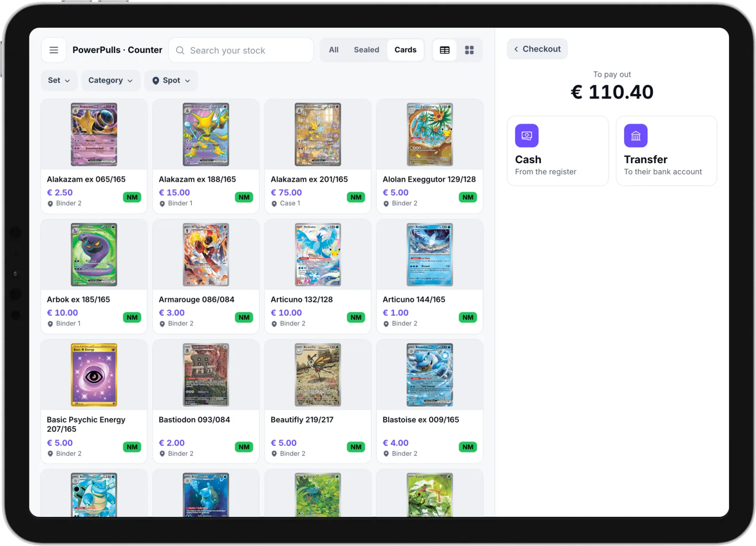Click the Checkout back chevron
756x546 pixels.
click(x=516, y=49)
